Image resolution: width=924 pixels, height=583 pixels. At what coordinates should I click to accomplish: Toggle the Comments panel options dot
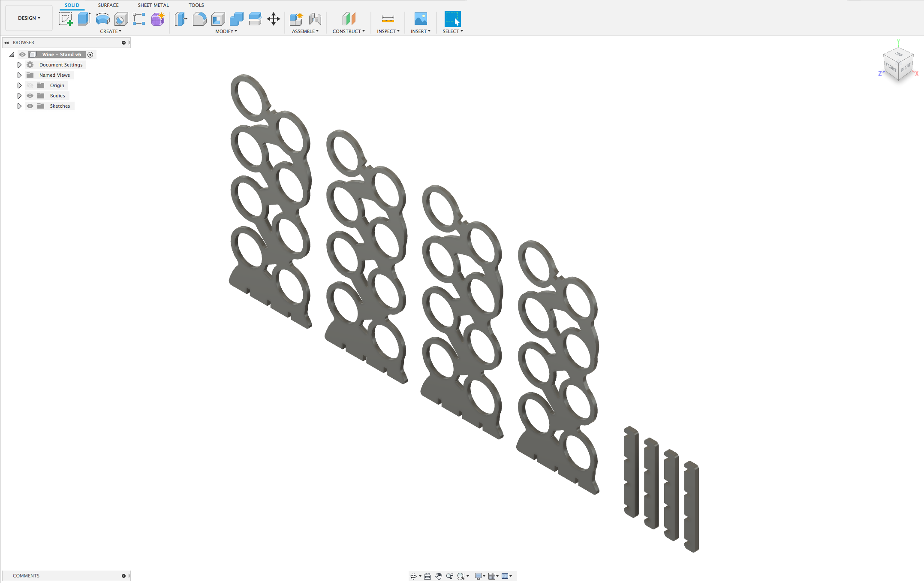[x=123, y=576]
